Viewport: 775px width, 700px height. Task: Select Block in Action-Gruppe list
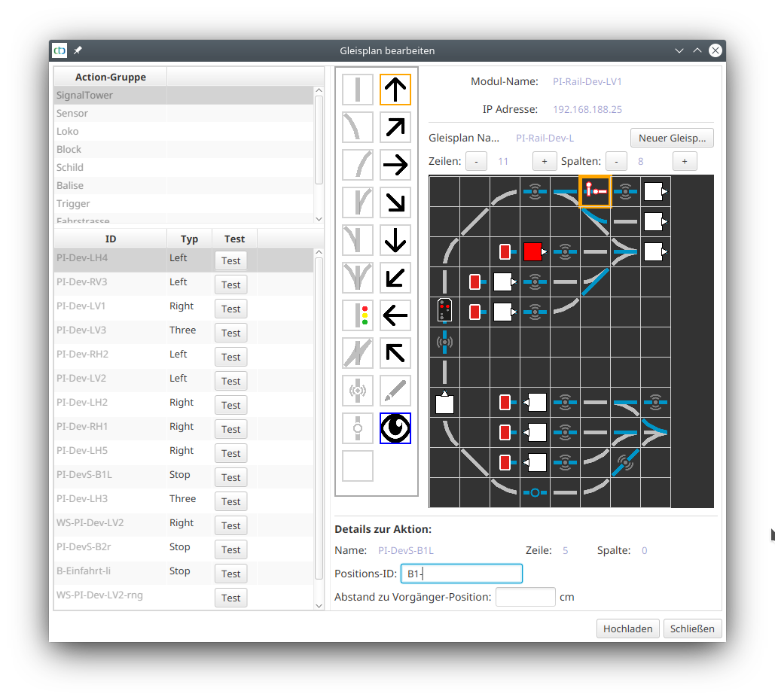point(69,149)
